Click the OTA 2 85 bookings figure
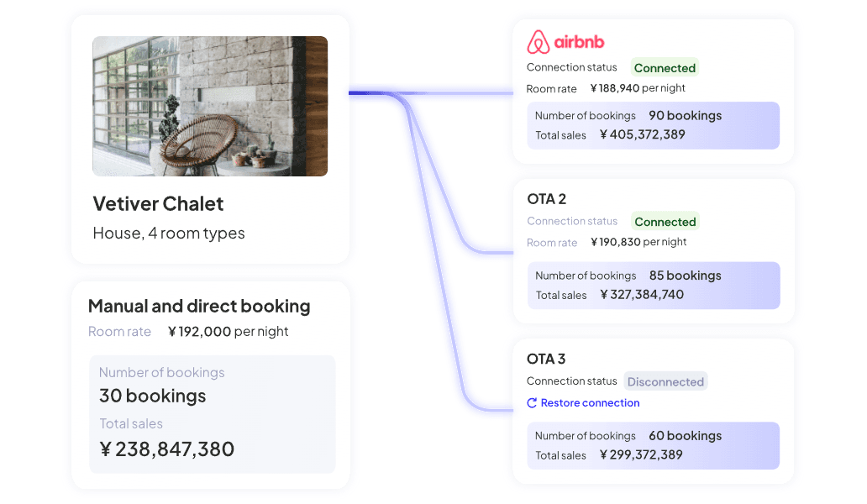867x504 pixels. (x=685, y=276)
